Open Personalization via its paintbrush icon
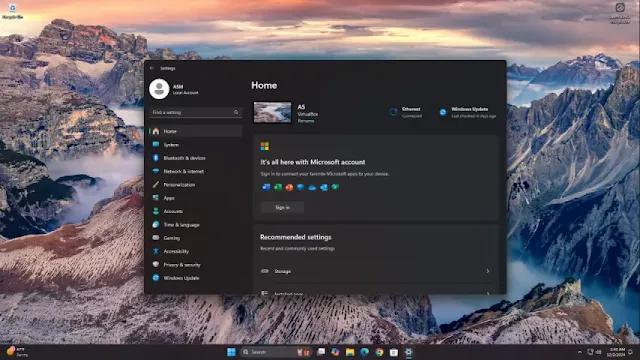 pyautogui.click(x=156, y=184)
